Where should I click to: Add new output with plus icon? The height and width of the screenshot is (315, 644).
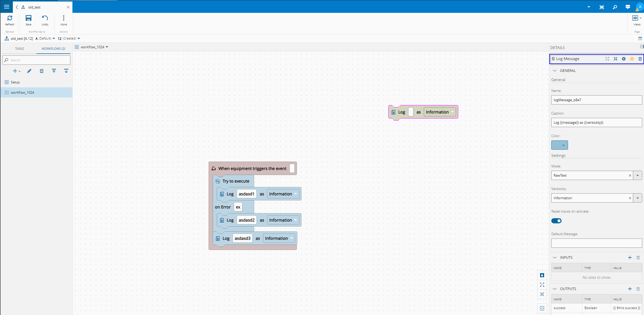pyautogui.click(x=630, y=289)
